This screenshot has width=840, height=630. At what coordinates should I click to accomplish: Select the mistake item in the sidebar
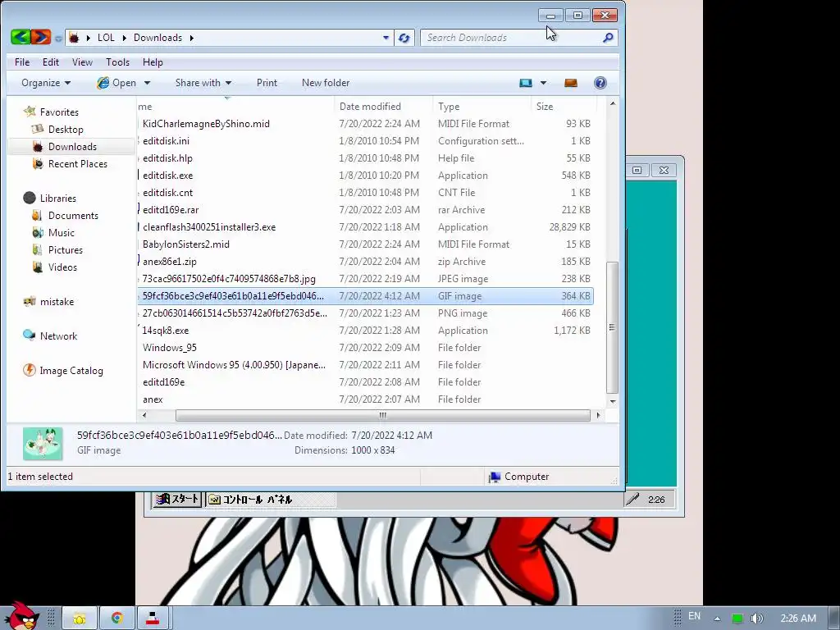[57, 301]
